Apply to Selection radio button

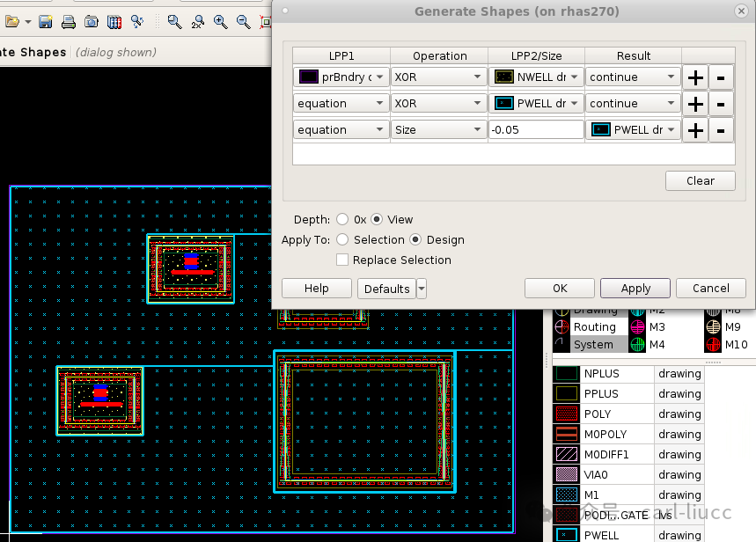click(342, 239)
